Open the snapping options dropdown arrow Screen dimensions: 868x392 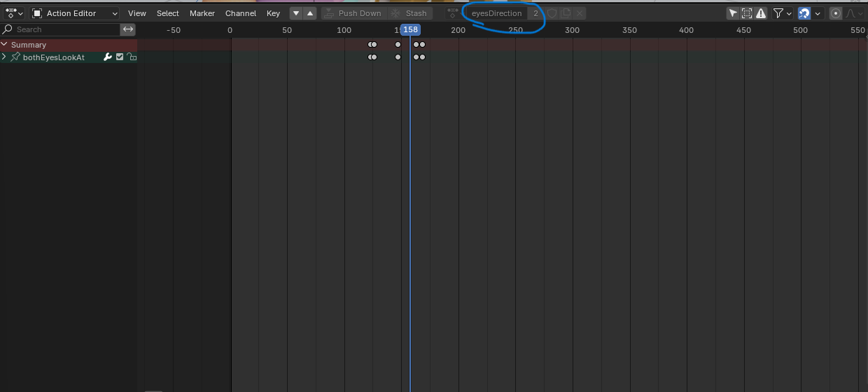pos(818,13)
